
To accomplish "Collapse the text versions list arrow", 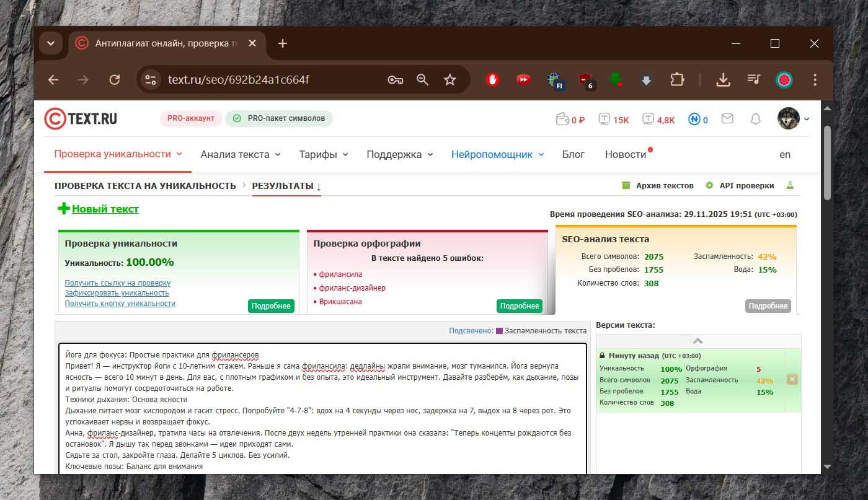I will point(697,341).
